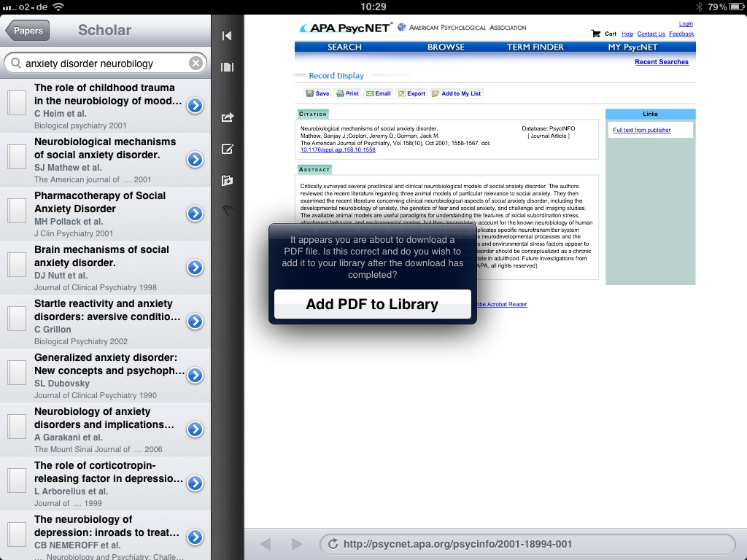Follow the 'Full text from publisher' link

coord(641,130)
